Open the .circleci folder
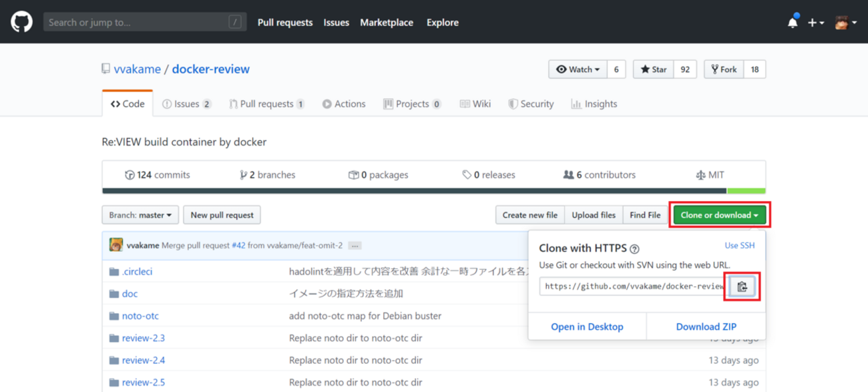 pyautogui.click(x=137, y=272)
